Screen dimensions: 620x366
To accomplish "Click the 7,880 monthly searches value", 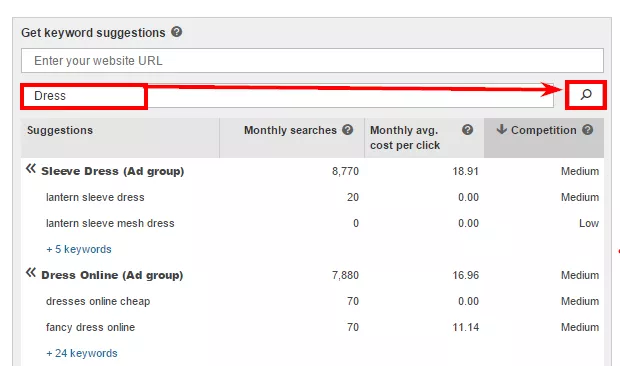I will (345, 275).
